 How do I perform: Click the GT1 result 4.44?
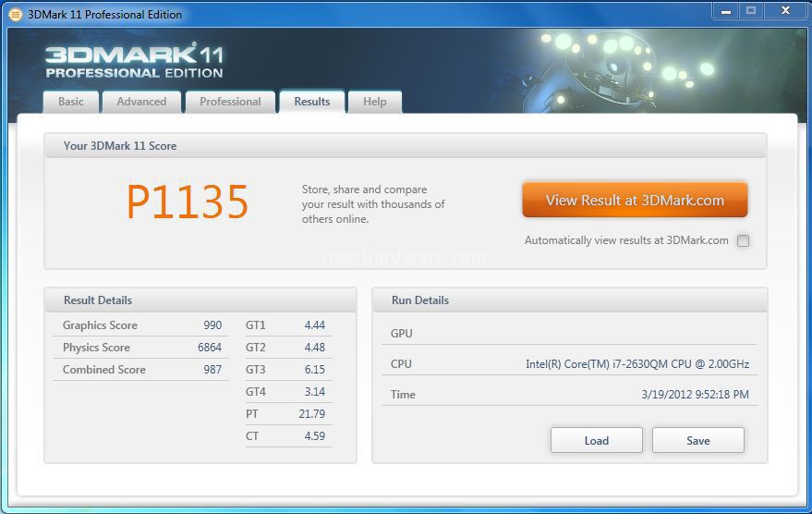pos(315,325)
